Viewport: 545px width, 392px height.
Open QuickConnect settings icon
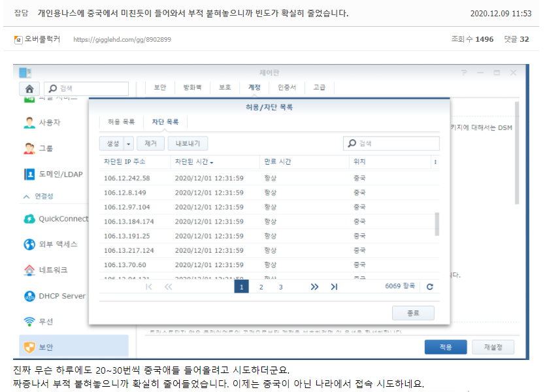coord(29,219)
